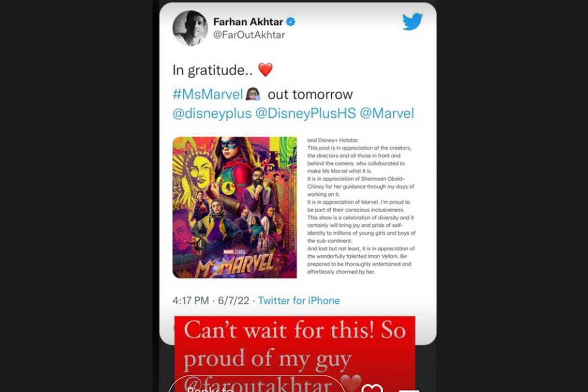This screenshot has width=588, height=392.
Task: Open the @disneyplus mention
Action: pos(212,114)
